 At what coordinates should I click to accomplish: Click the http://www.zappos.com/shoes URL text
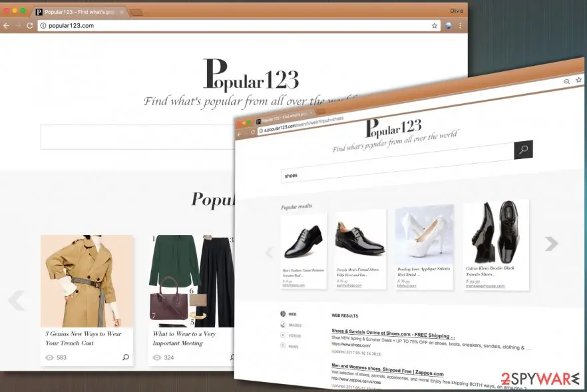[356, 381]
